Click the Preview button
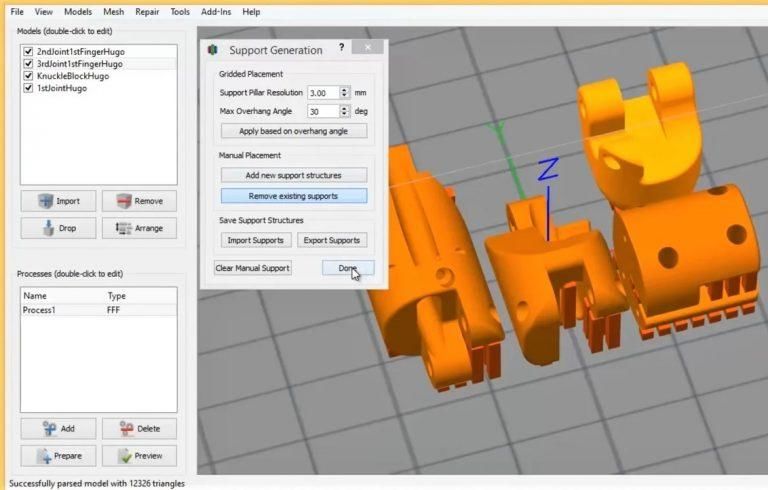 point(139,456)
